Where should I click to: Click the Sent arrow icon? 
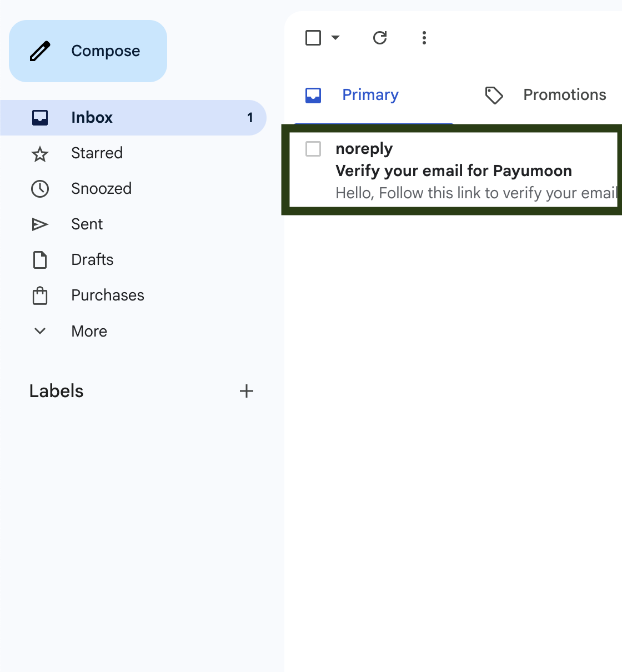[x=40, y=224]
